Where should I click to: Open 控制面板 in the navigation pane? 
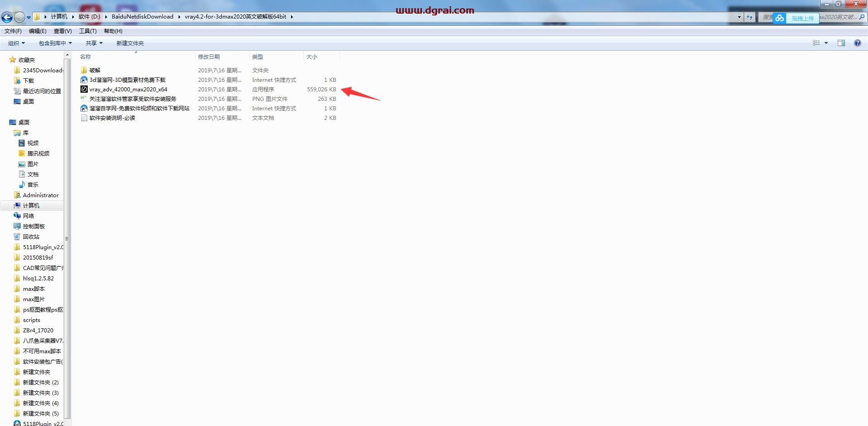pyautogui.click(x=33, y=227)
